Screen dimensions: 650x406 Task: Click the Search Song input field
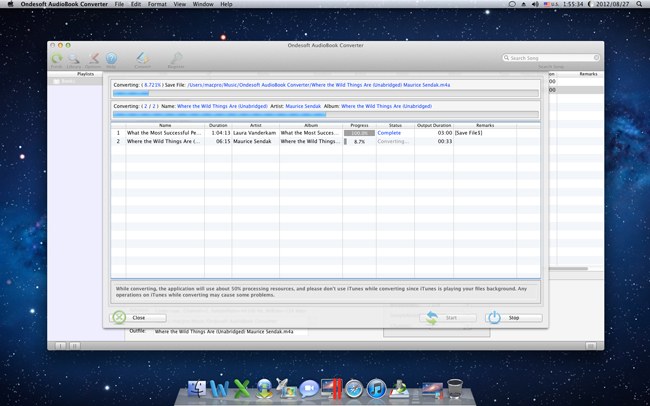[551, 58]
